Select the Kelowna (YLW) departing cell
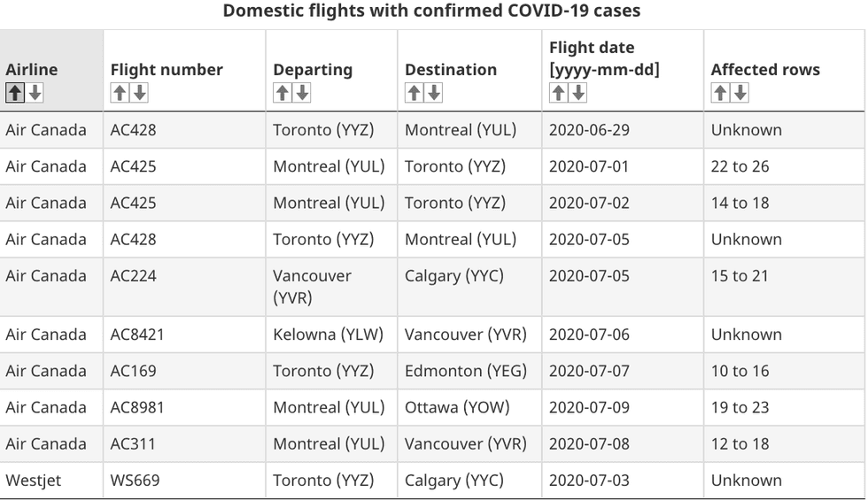Viewport: 868px width, 500px height. pyautogui.click(x=328, y=335)
